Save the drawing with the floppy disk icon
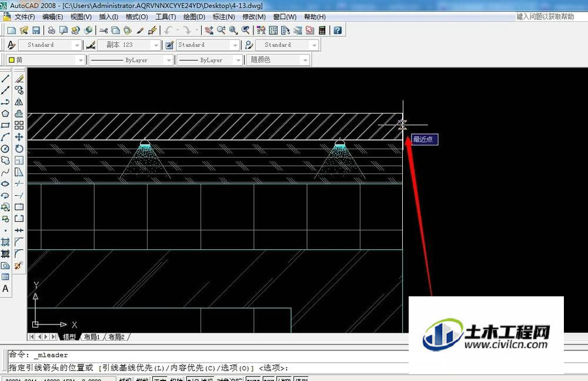588x381 pixels. tap(36, 31)
